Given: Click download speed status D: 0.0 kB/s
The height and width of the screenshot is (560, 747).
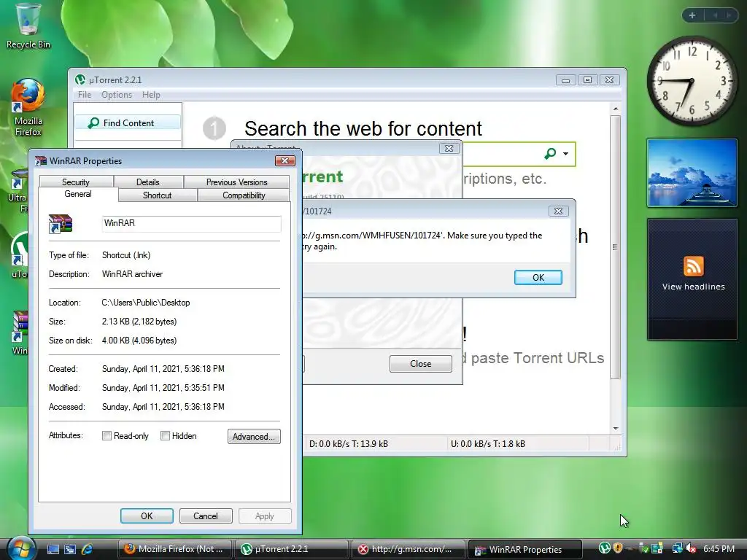Looking at the screenshot, I should [x=348, y=444].
